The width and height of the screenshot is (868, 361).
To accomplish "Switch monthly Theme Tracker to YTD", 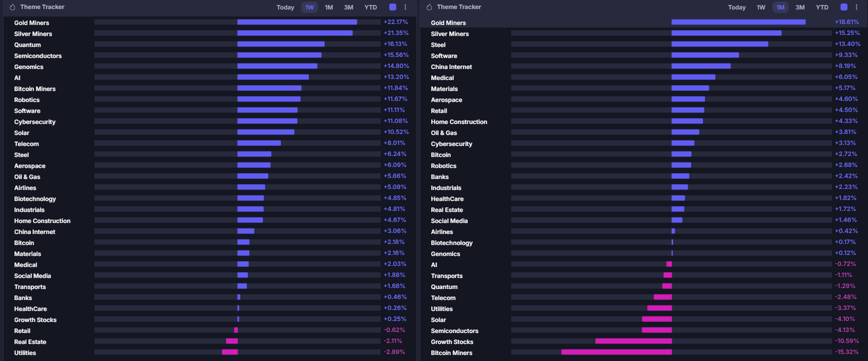I will (822, 7).
